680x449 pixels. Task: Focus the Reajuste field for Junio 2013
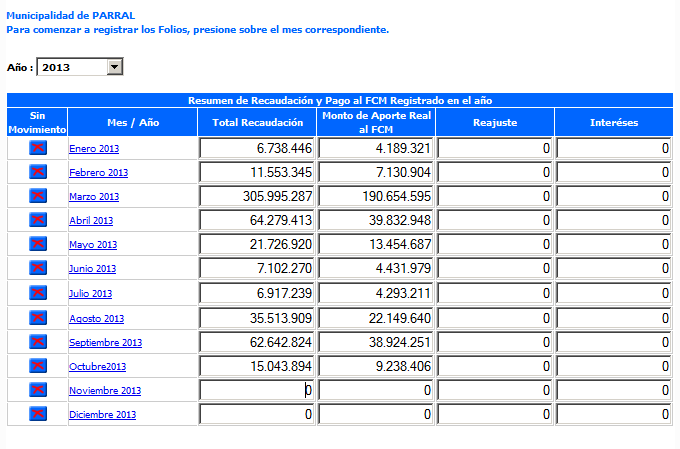(495, 269)
